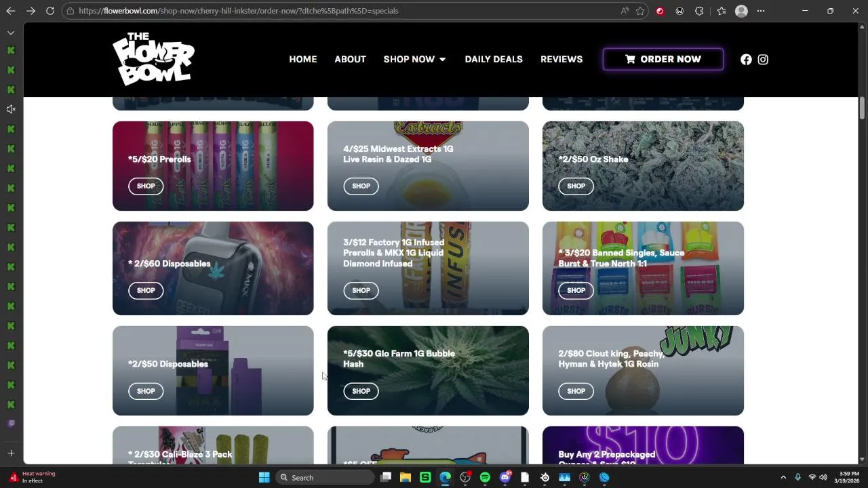The image size is (868, 488).
Task: Open the Extensions puzzle-piece icon
Action: point(699,11)
